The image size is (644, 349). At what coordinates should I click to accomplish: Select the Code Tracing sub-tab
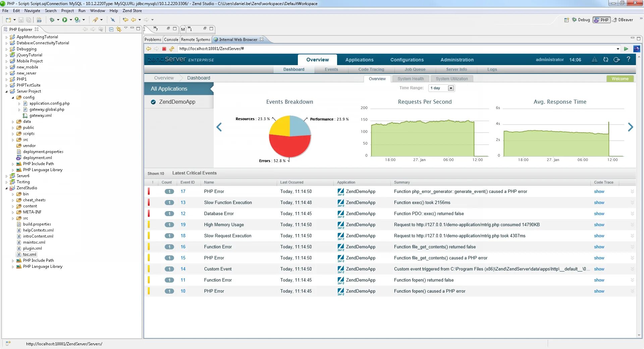371,69
